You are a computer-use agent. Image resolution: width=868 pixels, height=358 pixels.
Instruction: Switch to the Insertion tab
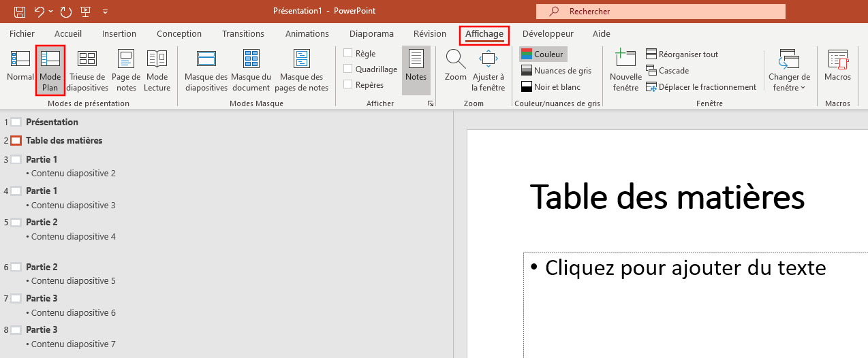(119, 33)
